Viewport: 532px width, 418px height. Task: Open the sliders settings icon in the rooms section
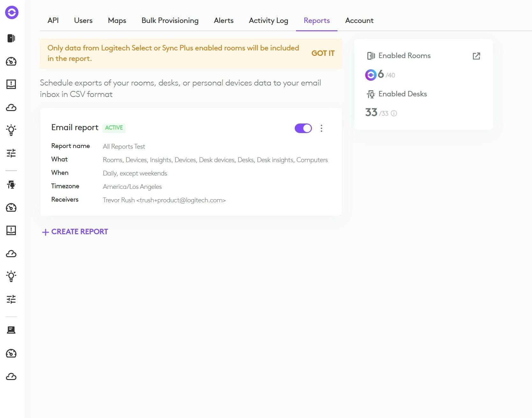11,153
